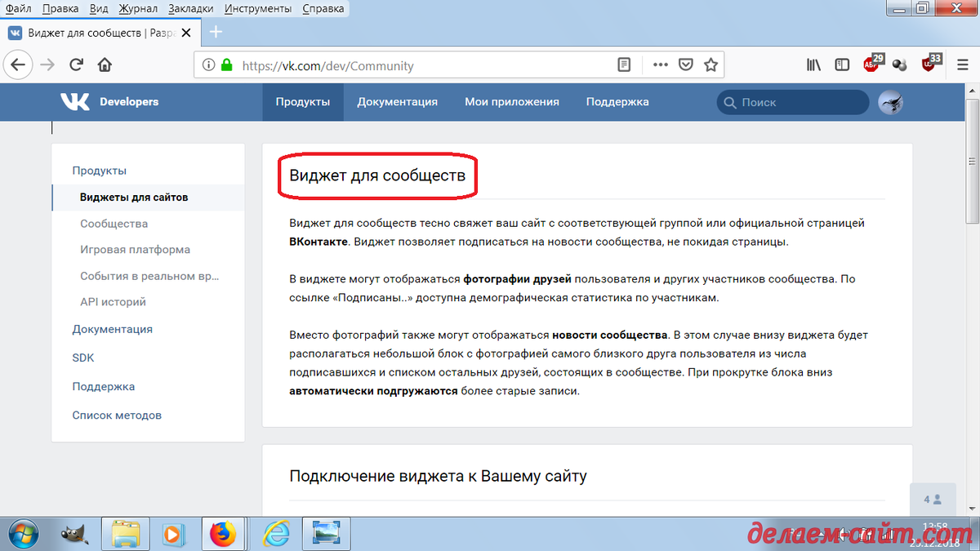Open the Firefox Library icon

(x=813, y=64)
